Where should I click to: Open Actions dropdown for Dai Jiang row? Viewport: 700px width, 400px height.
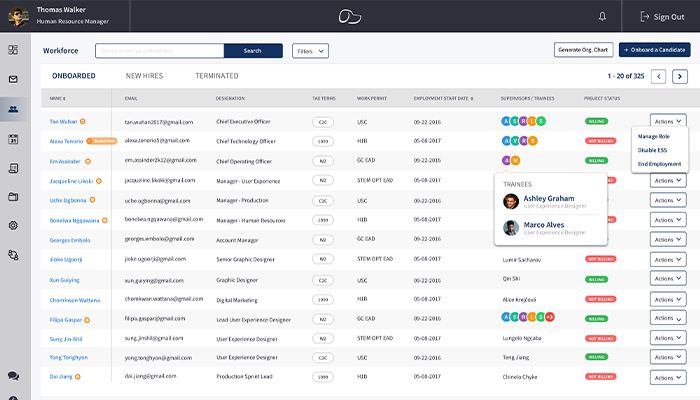click(667, 376)
